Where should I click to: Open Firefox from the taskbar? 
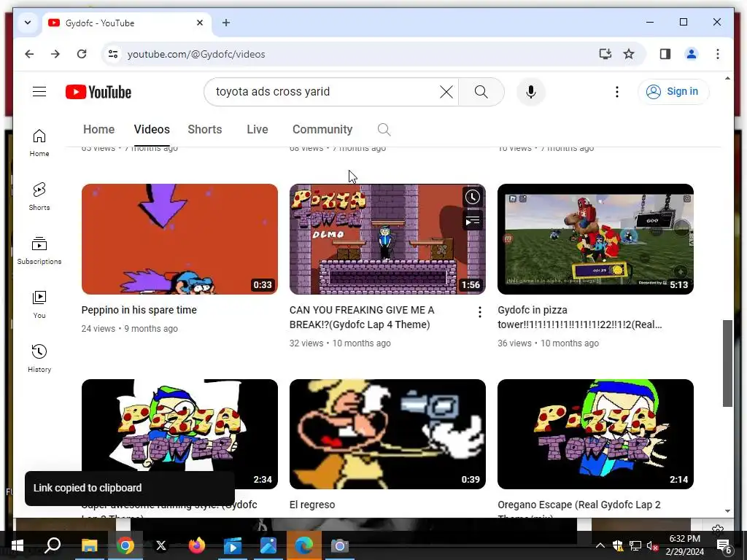196,545
